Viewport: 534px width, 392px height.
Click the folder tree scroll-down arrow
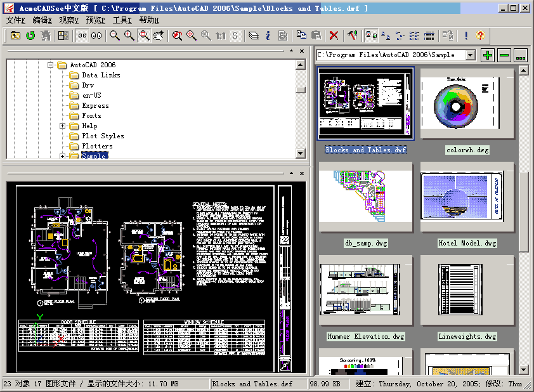coord(301,154)
